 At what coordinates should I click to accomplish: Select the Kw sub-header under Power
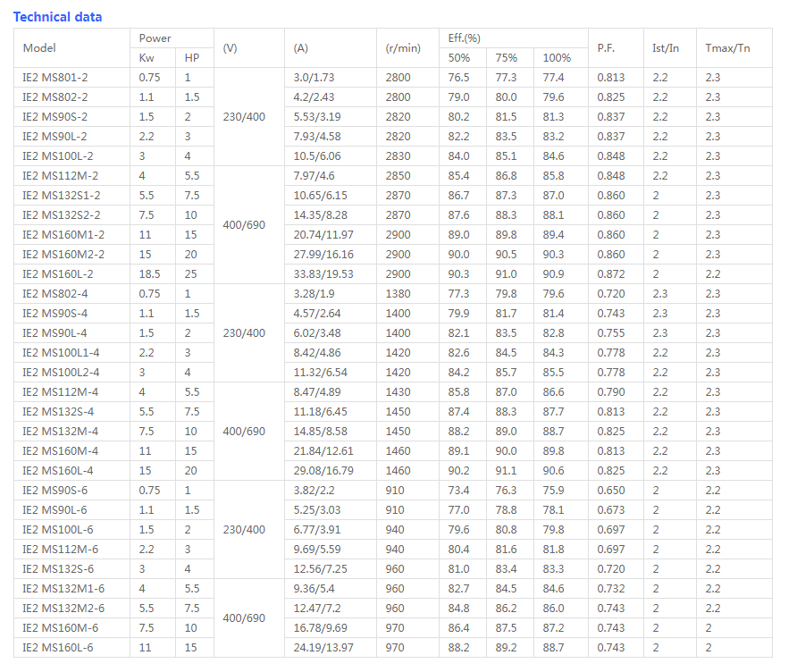point(147,58)
